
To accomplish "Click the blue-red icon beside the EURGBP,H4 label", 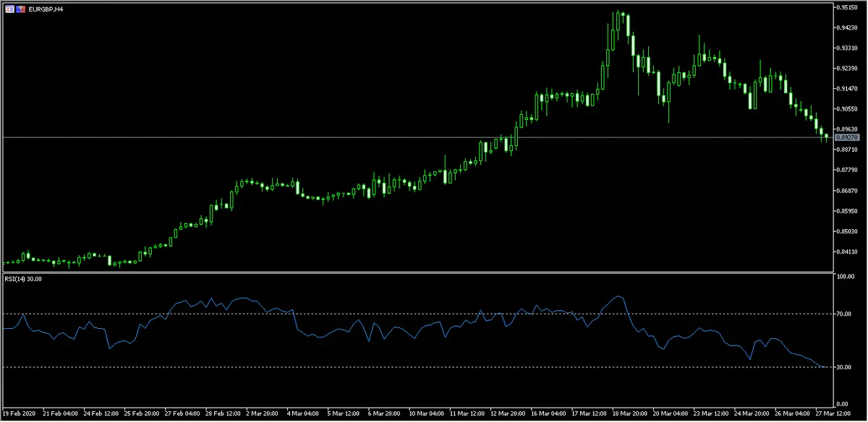I will click(21, 9).
